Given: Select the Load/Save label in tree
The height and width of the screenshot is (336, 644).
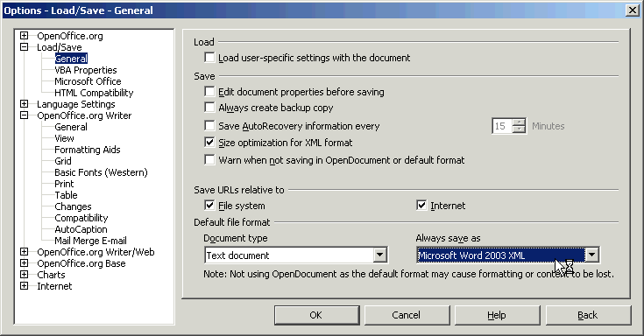Looking at the screenshot, I should click(x=60, y=47).
